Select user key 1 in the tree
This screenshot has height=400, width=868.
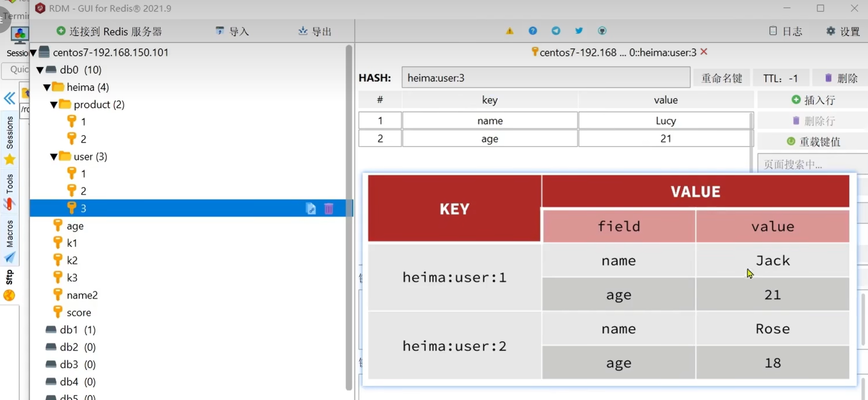coord(83,174)
